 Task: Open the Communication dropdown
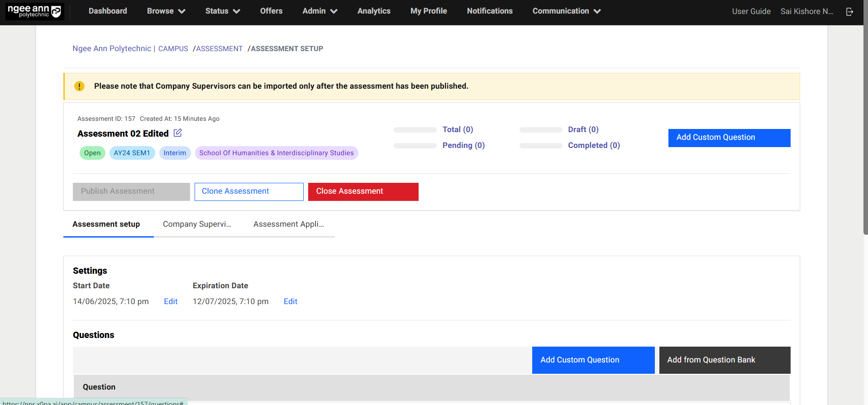[x=566, y=11]
